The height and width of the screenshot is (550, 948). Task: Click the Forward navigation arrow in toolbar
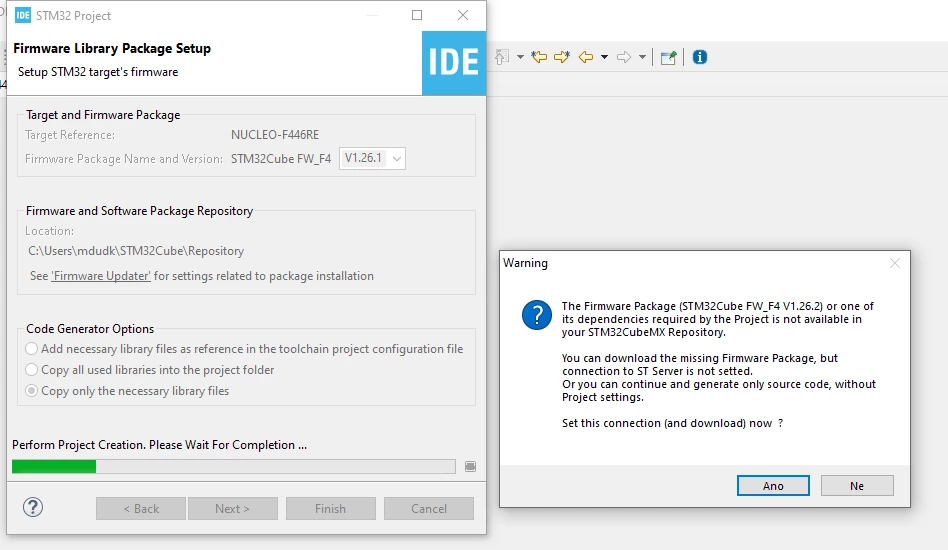click(624, 57)
